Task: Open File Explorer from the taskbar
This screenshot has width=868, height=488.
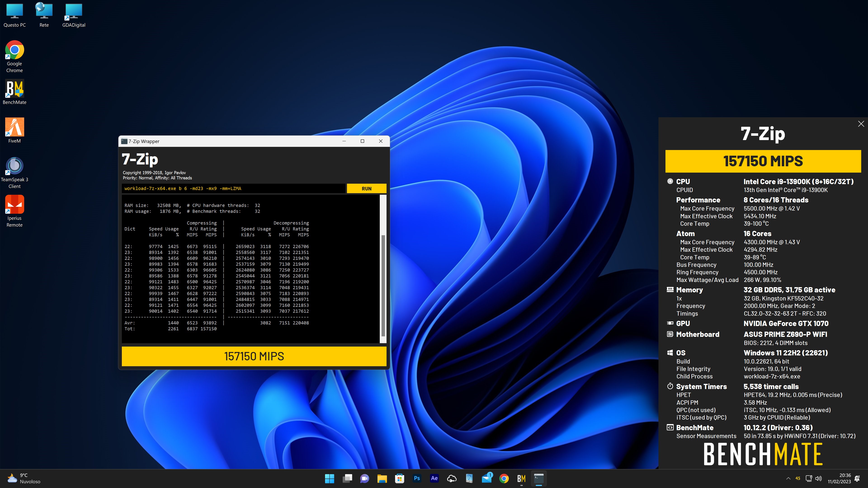Action: (x=382, y=478)
